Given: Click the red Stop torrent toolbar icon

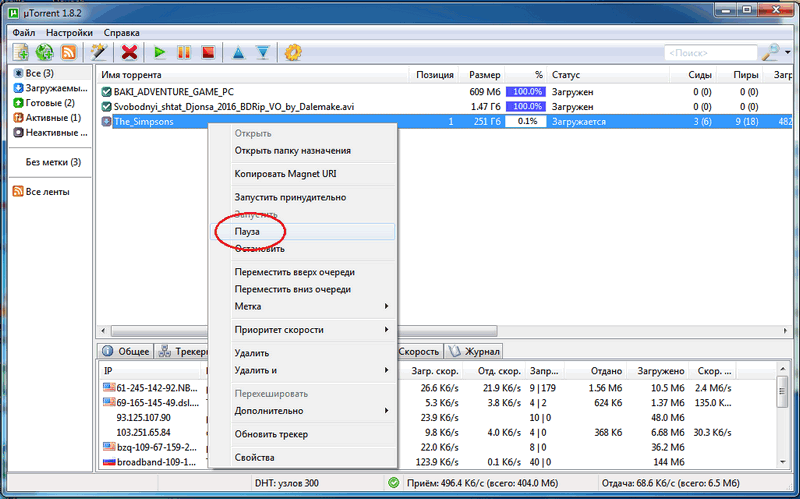Looking at the screenshot, I should [x=208, y=52].
